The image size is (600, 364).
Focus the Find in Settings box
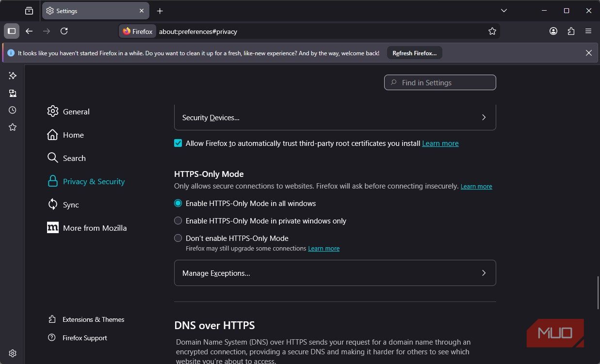click(x=440, y=82)
